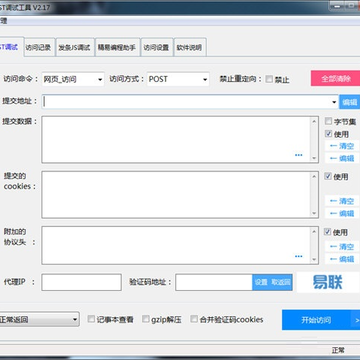Click up arrow of cookies scrollbar
This screenshot has height=360, width=360.
tap(314, 177)
